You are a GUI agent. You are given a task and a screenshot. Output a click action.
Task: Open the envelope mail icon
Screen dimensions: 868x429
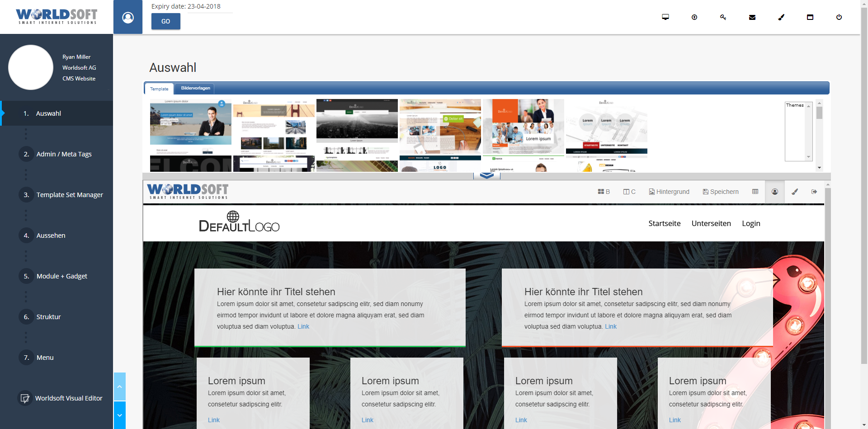tap(752, 17)
